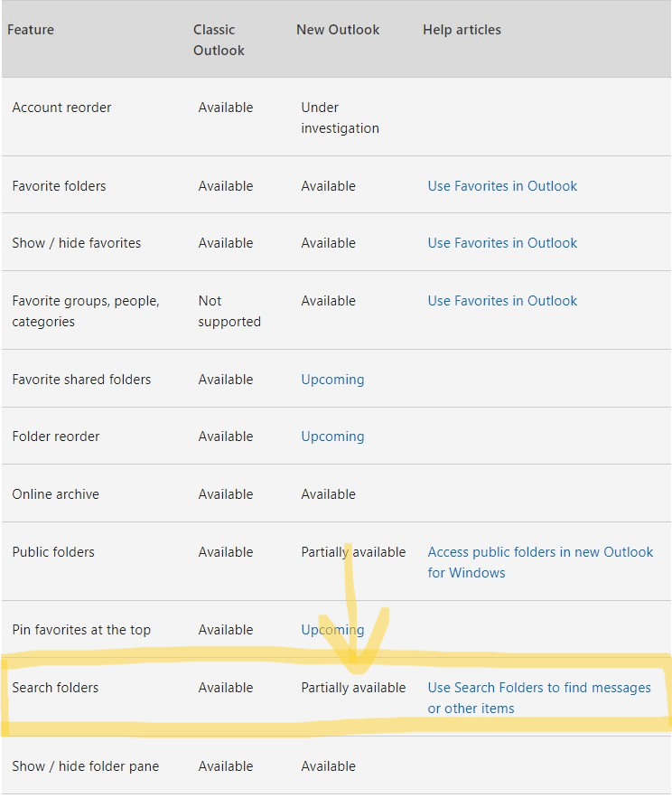Click Classic Outlook Available for Favorite folders
The height and width of the screenshot is (798, 672).
226,186
